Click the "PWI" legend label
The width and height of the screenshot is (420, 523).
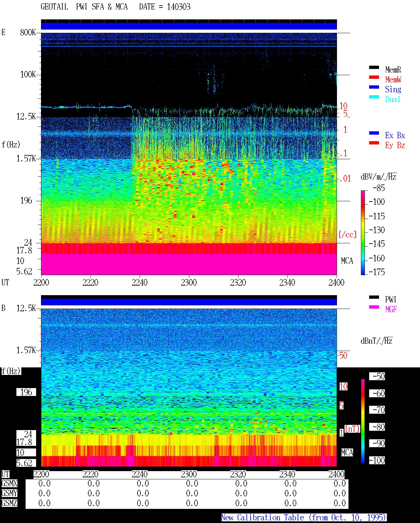pyautogui.click(x=391, y=299)
